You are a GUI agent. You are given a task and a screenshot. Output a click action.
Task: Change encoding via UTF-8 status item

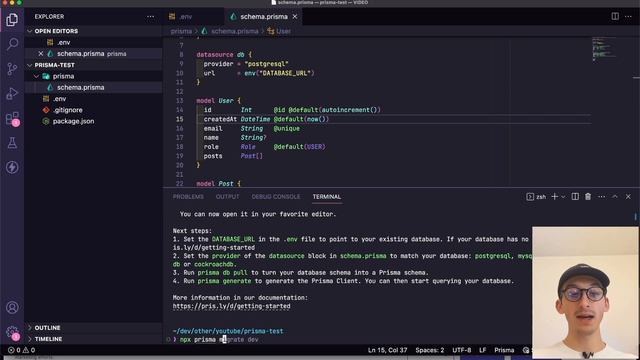point(461,350)
